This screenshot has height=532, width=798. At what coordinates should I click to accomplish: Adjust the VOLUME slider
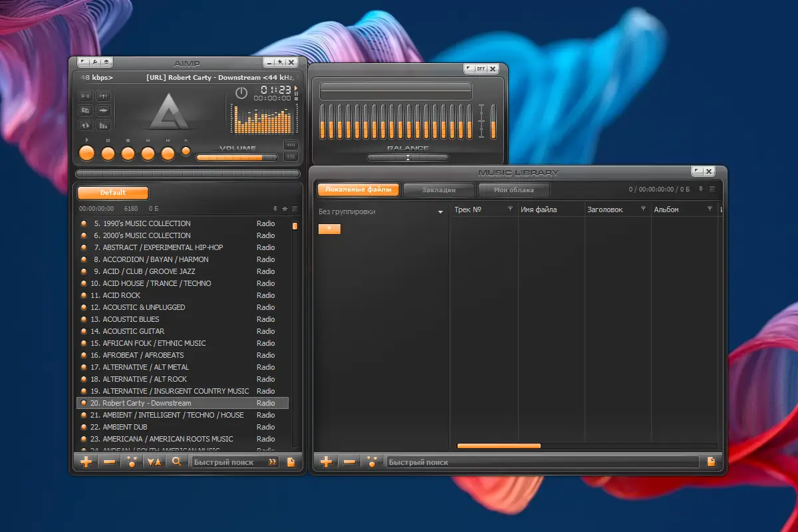coord(237,158)
